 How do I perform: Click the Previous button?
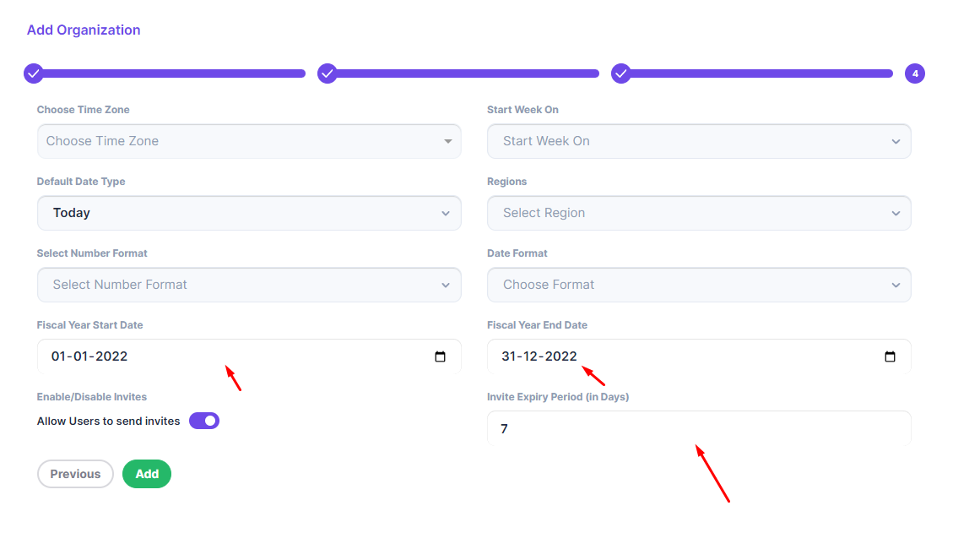point(75,474)
